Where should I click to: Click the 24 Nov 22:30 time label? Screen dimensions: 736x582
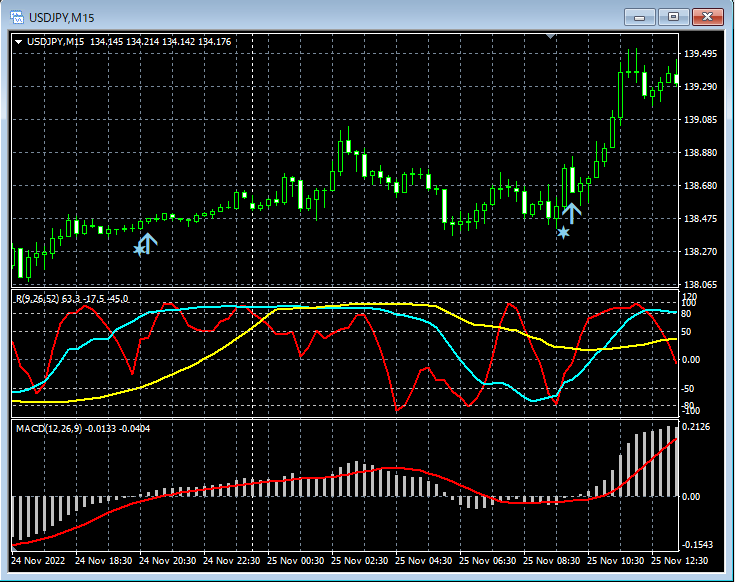click(231, 560)
